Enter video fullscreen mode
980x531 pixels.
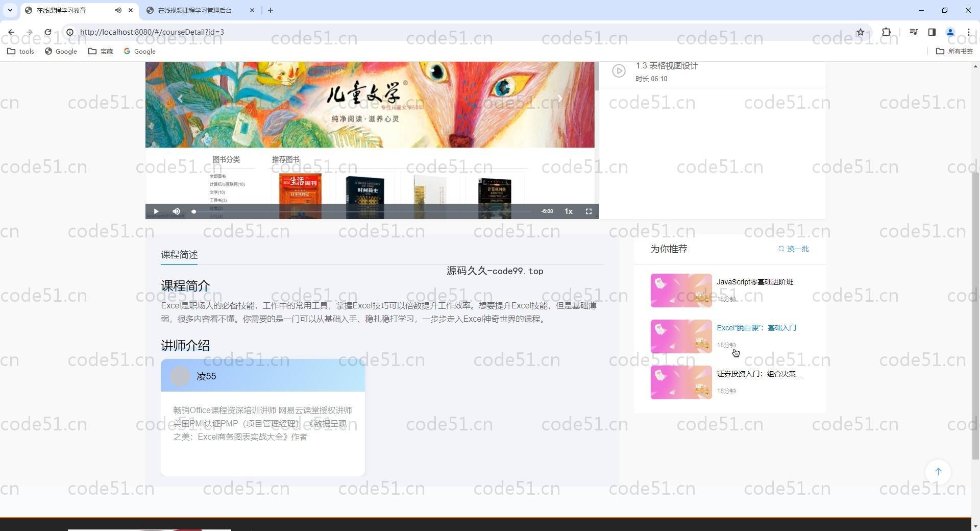[x=589, y=211]
